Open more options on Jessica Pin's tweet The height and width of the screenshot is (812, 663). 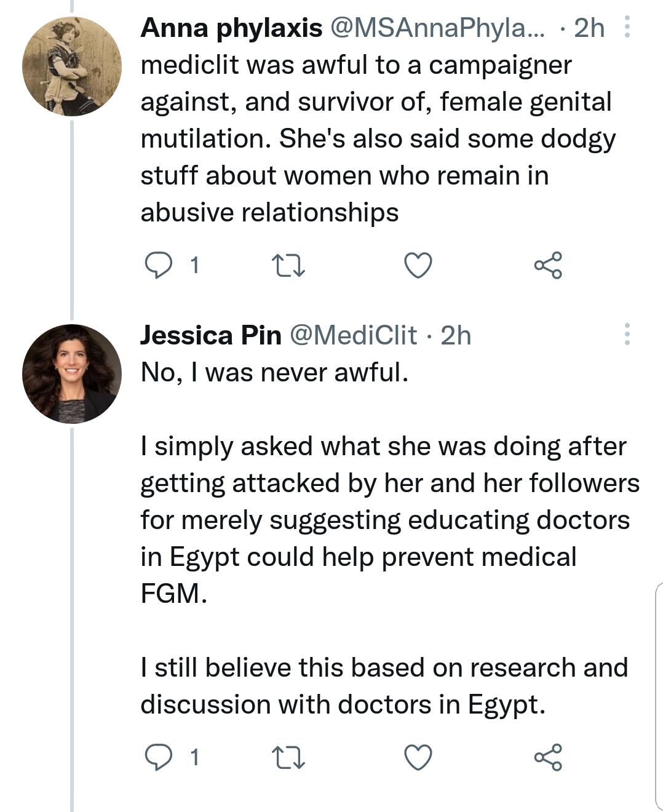click(627, 334)
